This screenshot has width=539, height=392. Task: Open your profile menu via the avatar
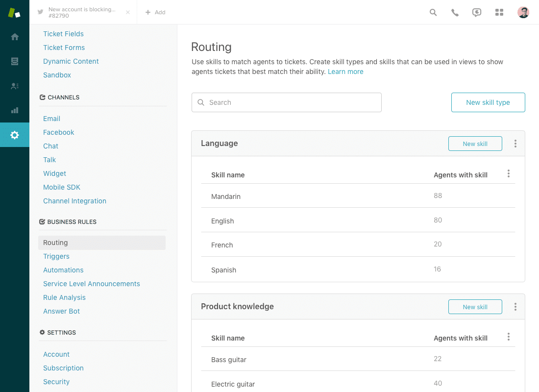(x=523, y=12)
